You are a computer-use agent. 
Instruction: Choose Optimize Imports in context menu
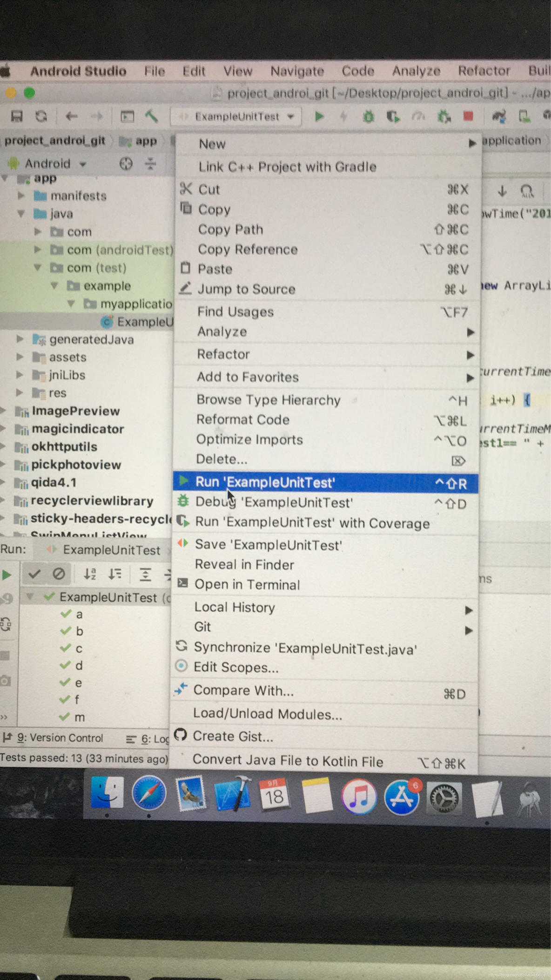(326, 439)
